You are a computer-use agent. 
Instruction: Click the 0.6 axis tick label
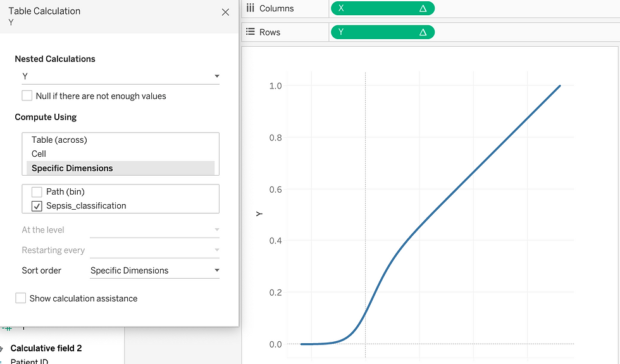click(276, 190)
